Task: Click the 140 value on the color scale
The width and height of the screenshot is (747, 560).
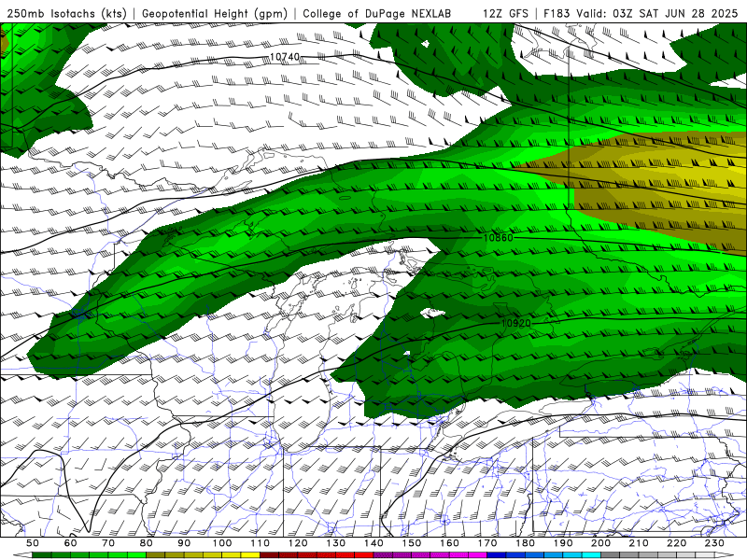Action: coord(373,543)
